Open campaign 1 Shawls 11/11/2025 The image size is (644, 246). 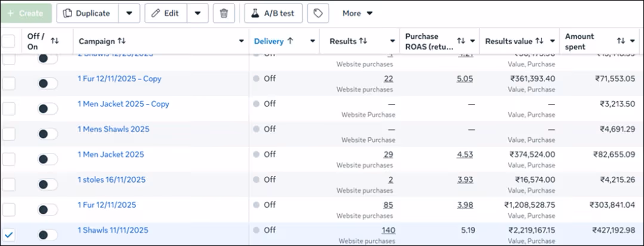pos(113,230)
